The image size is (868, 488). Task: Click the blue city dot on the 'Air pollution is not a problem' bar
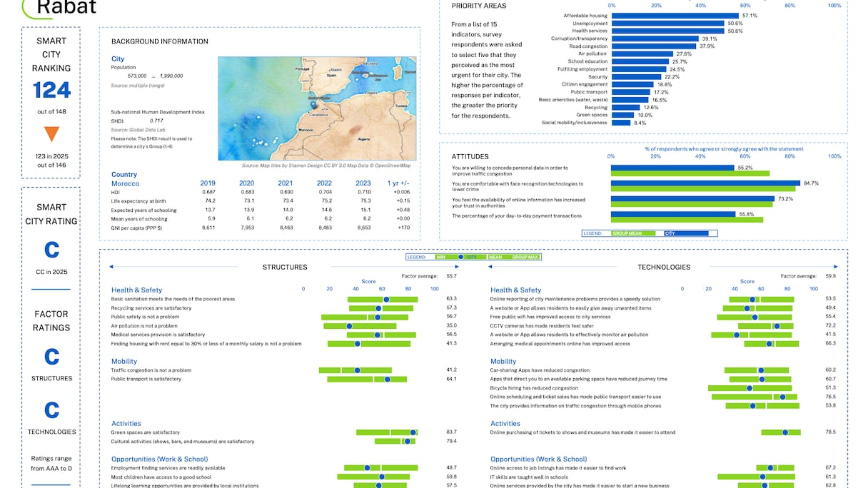349,326
